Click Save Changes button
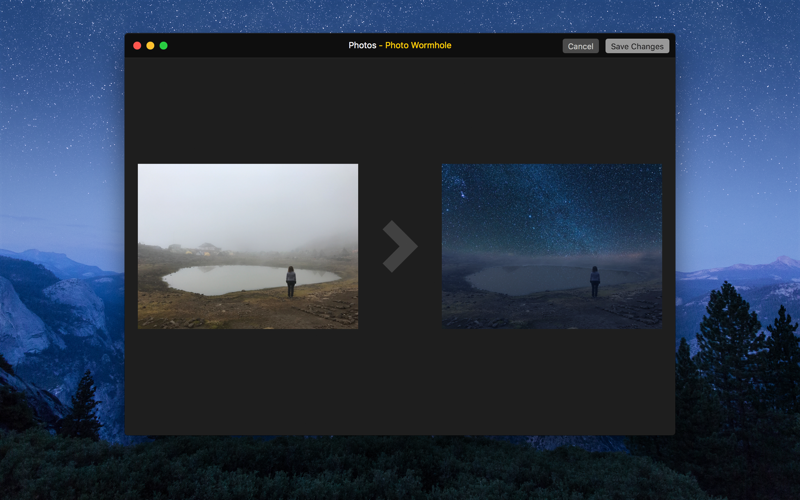 click(637, 46)
